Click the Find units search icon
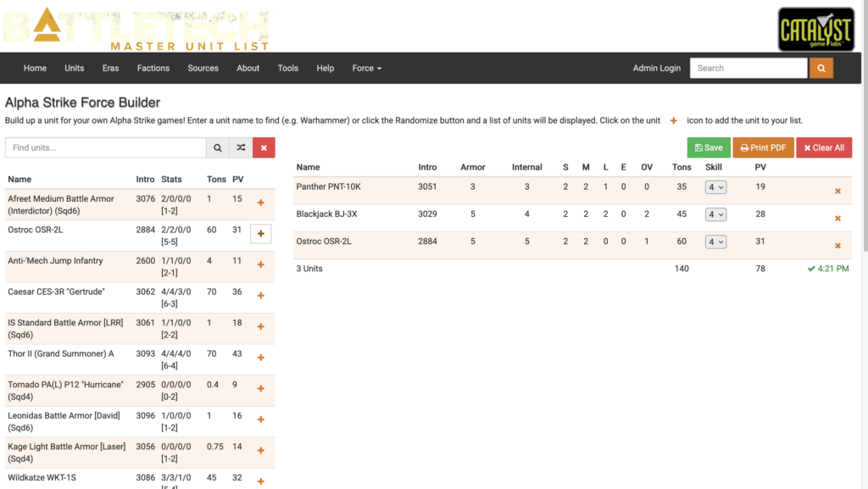The image size is (868, 489). [218, 147]
